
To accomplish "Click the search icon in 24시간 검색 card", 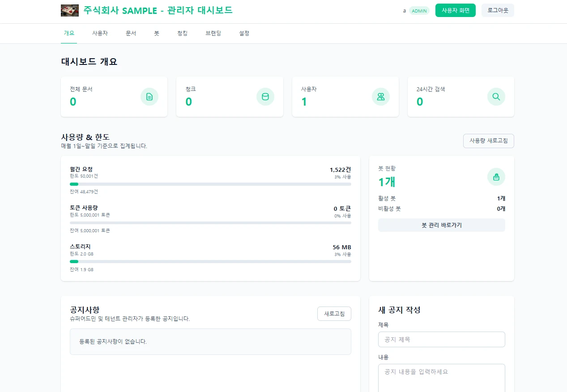I will (496, 97).
